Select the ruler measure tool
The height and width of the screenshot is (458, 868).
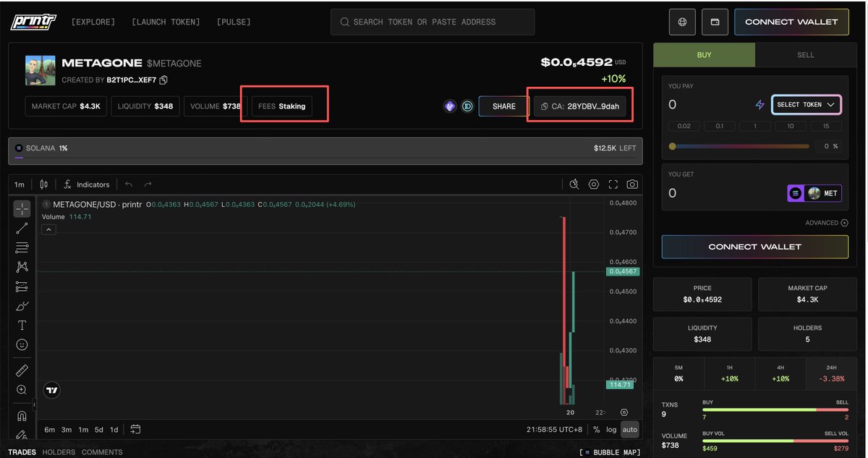(22, 370)
